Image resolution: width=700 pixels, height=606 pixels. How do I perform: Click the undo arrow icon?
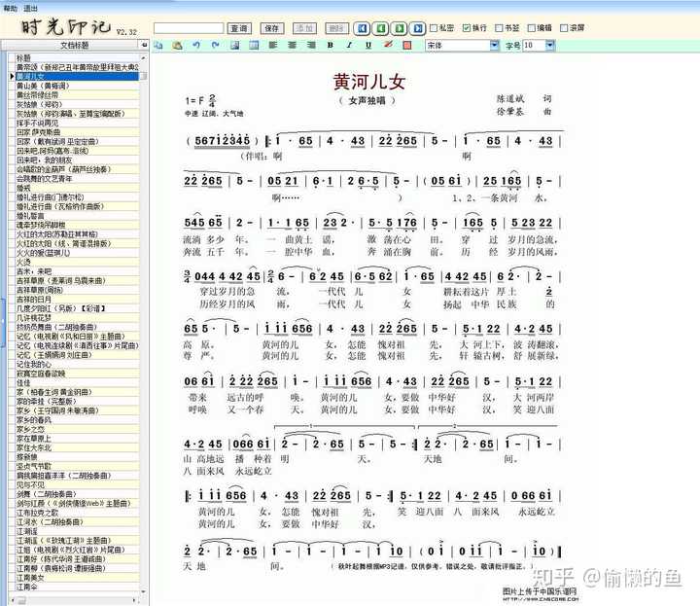click(196, 45)
